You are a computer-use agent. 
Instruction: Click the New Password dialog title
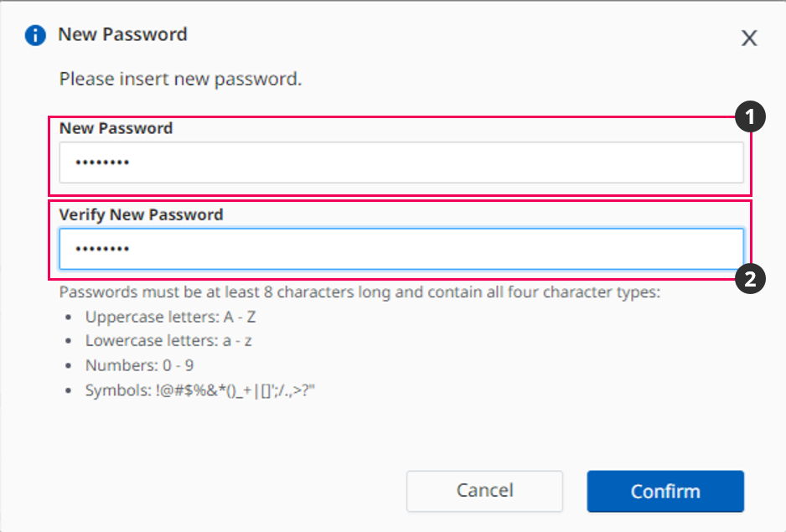(122, 35)
